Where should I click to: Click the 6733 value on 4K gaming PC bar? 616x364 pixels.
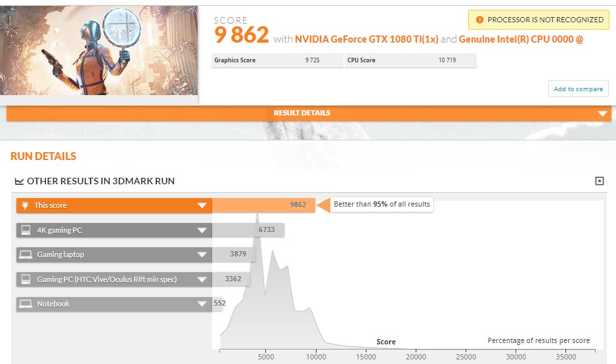[x=267, y=230]
